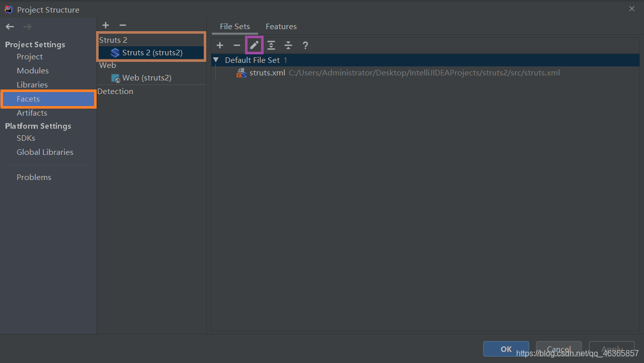Add a new facet with the plus icon
Screen dimensions: 644x363
coord(106,25)
